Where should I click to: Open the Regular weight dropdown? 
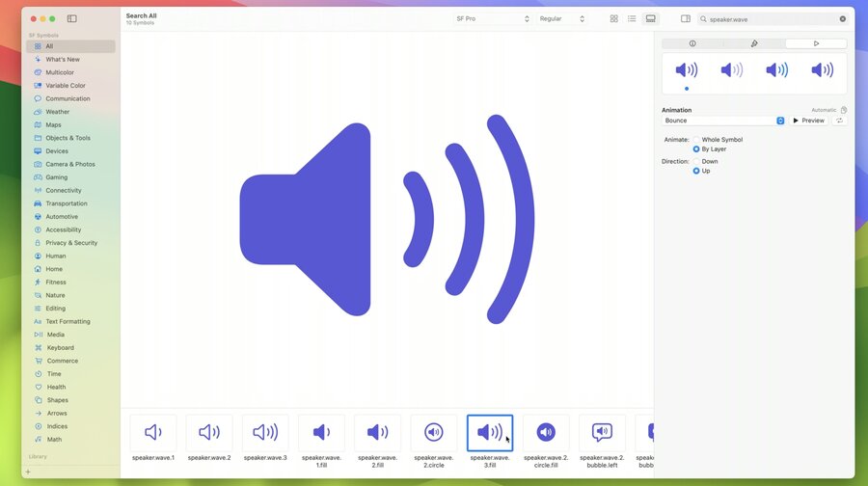point(561,19)
